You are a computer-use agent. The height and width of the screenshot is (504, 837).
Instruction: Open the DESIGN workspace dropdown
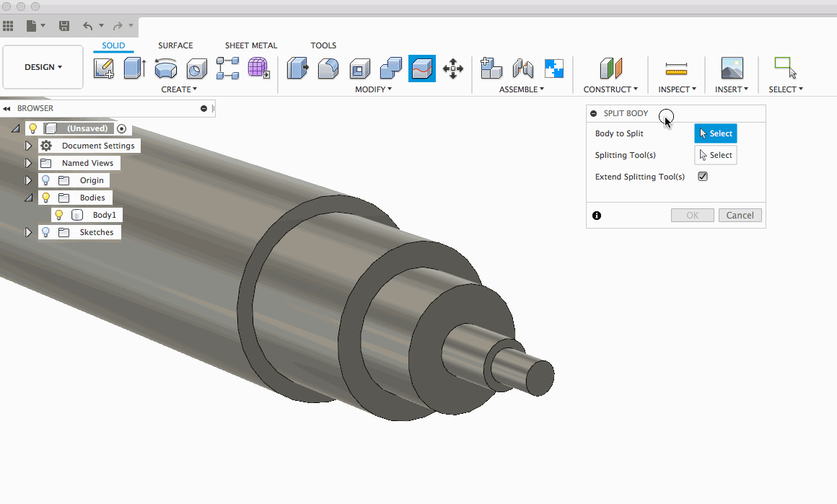43,67
